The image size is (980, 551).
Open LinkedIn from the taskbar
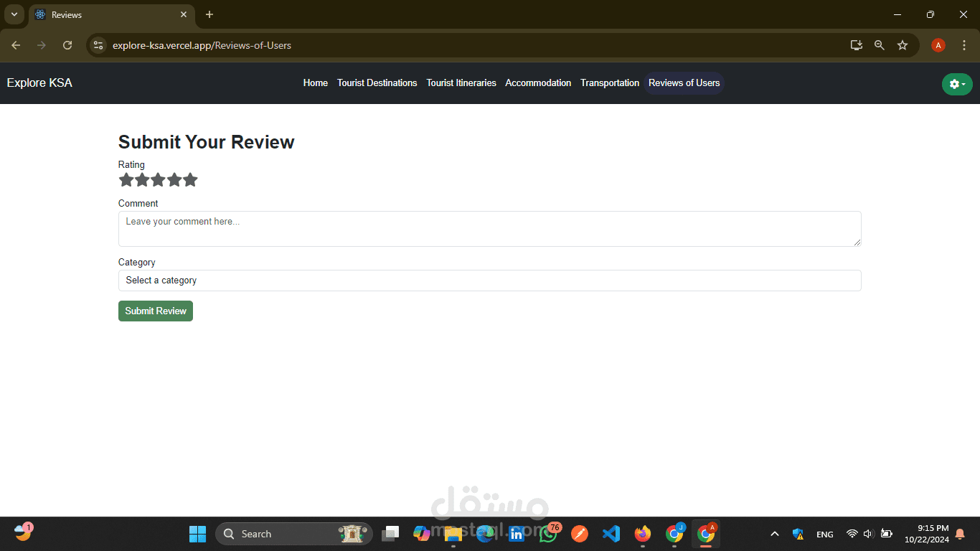click(517, 534)
